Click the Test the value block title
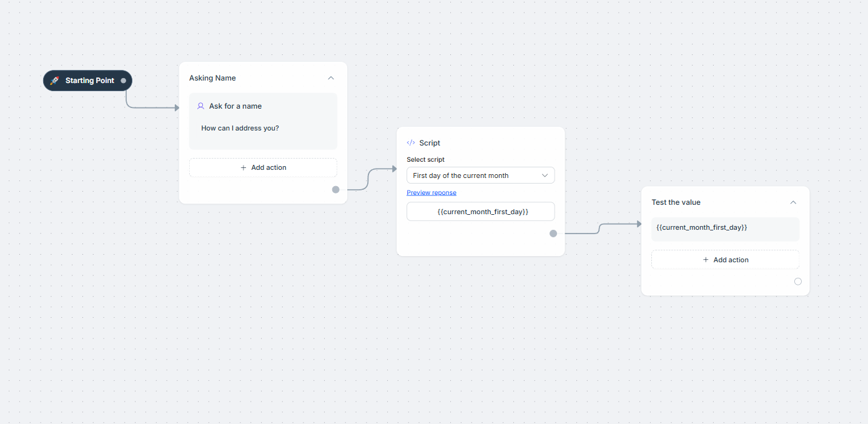This screenshot has height=424, width=868. 676,202
